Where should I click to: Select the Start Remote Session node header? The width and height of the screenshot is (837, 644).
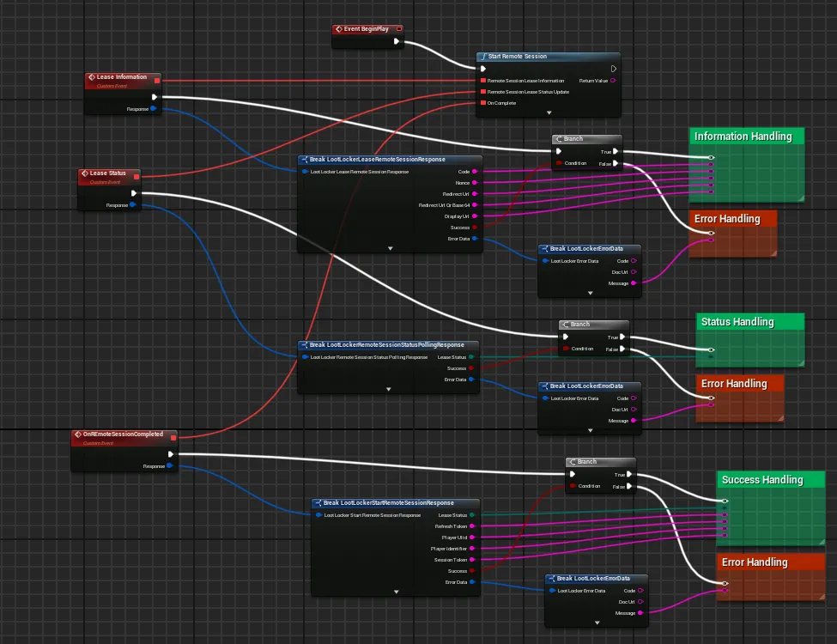[548, 56]
